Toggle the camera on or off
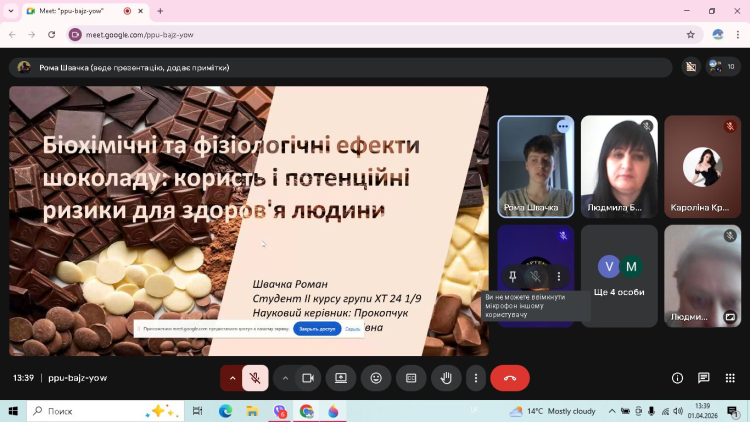This screenshot has height=422, width=750. [308, 378]
